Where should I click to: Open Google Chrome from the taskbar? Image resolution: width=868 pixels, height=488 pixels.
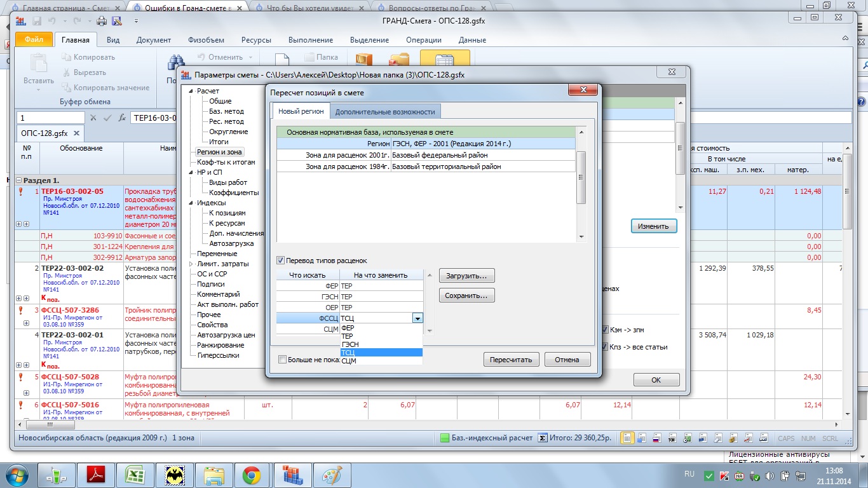click(252, 475)
